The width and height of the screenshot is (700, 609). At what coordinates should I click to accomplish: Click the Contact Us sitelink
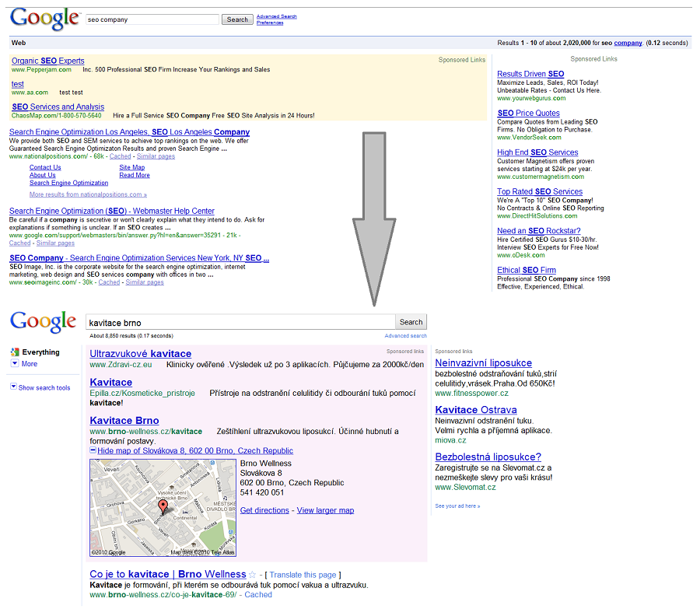(x=45, y=167)
